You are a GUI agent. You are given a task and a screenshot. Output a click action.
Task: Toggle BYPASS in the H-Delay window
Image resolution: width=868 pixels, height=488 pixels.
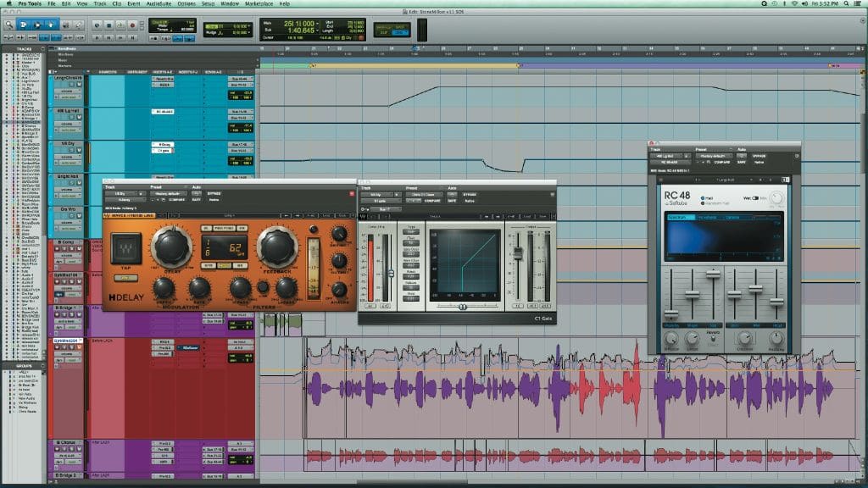click(x=214, y=194)
